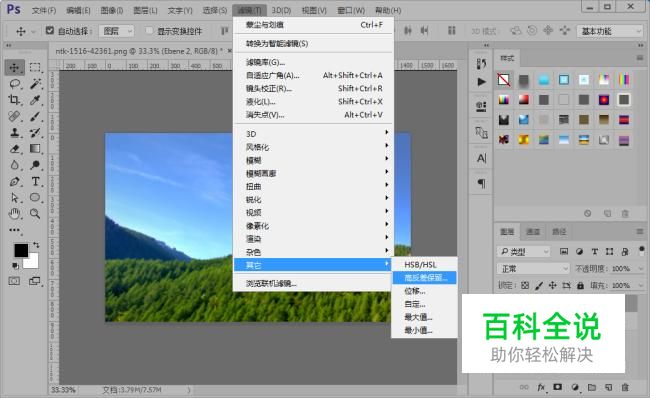Image resolution: width=650 pixels, height=398 pixels.
Task: Open the 不透明度 100% dropdown arrow
Action: [x=641, y=269]
